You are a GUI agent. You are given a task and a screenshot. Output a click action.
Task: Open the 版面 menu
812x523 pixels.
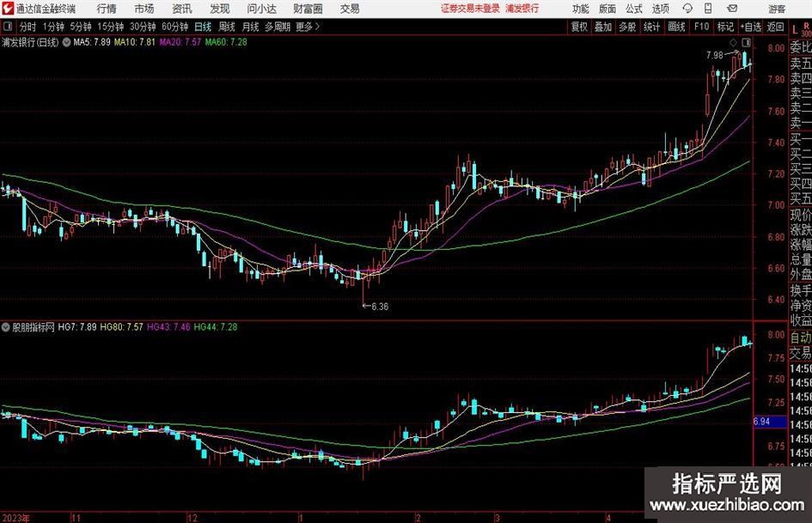[x=607, y=9]
